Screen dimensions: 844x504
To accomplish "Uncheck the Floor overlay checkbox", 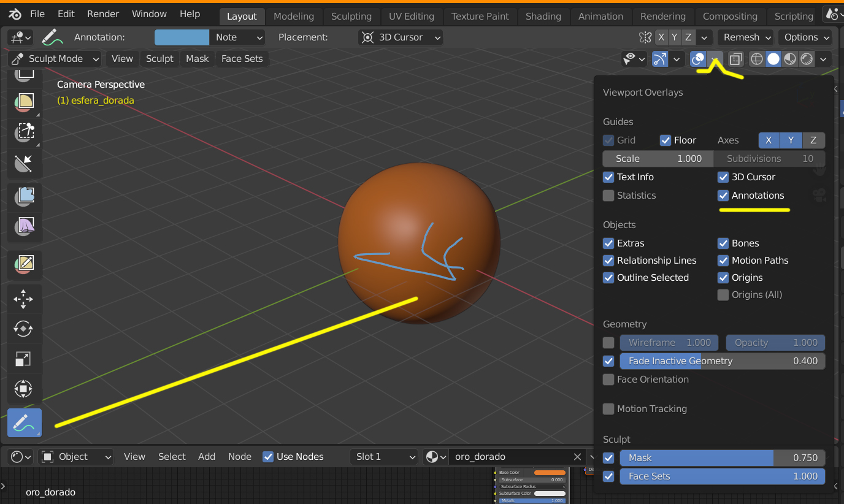I will click(666, 140).
